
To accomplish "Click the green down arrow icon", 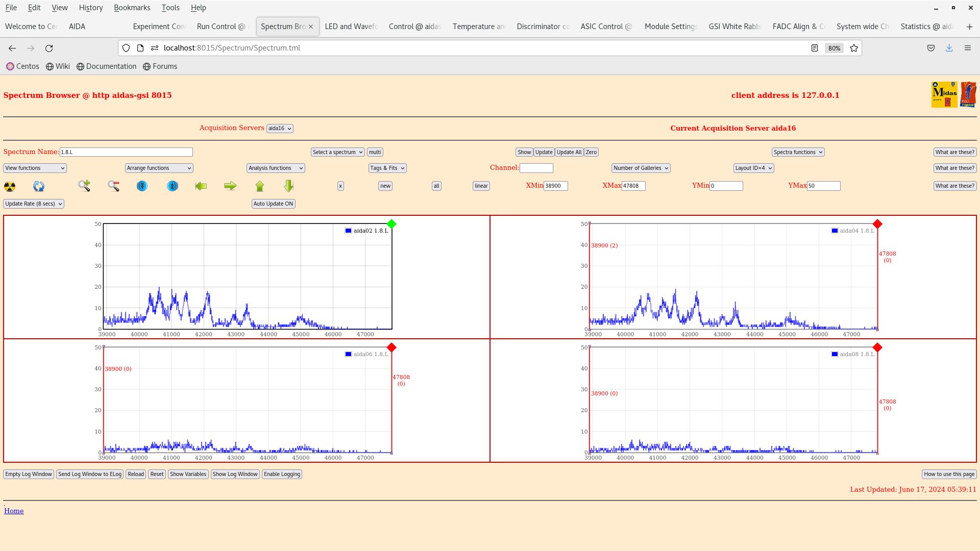I will 289,186.
